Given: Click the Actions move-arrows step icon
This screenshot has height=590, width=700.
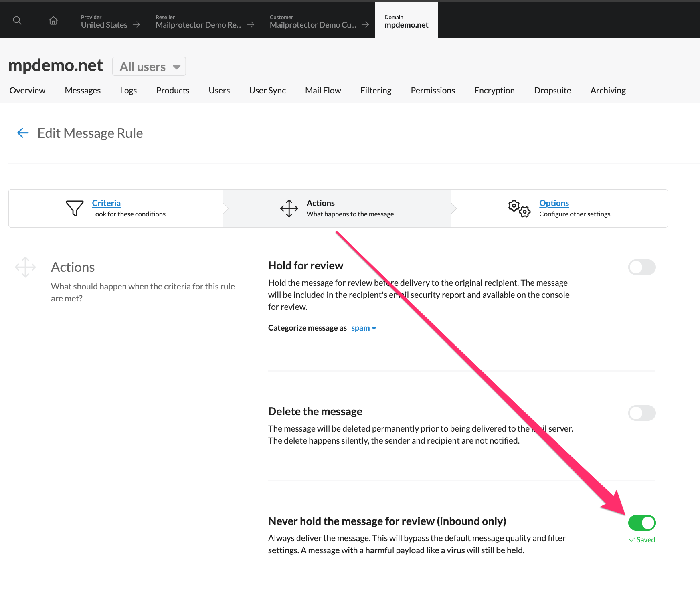Looking at the screenshot, I should click(x=289, y=208).
